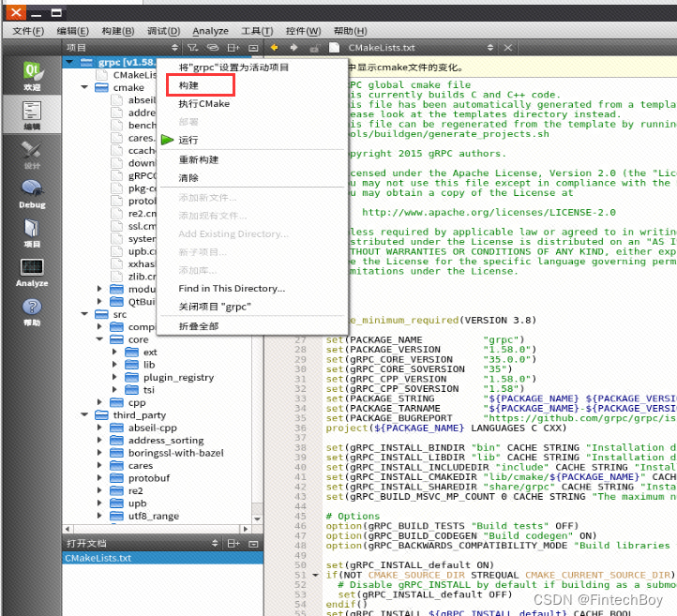Open the Design (设计) mode
The height and width of the screenshot is (616, 677).
click(32, 155)
